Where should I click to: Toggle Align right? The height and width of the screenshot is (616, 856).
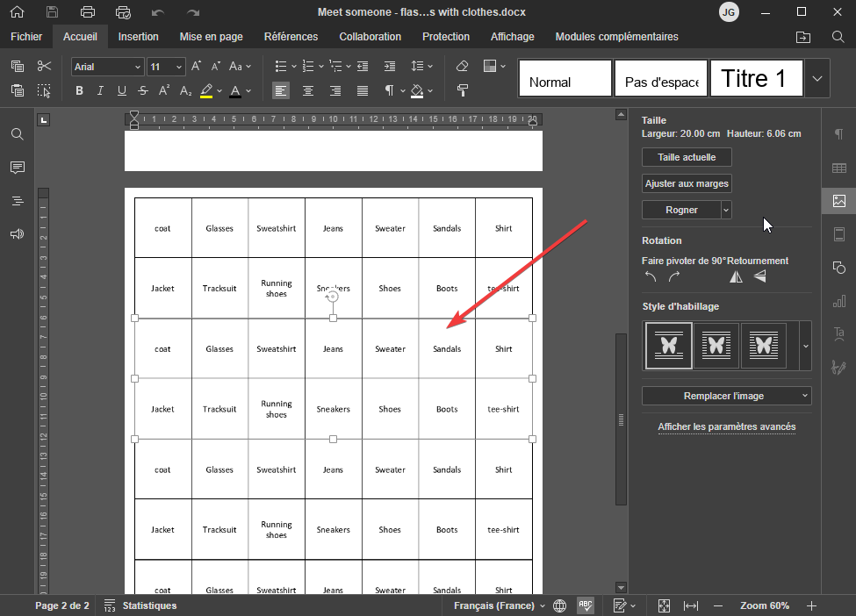click(x=335, y=90)
